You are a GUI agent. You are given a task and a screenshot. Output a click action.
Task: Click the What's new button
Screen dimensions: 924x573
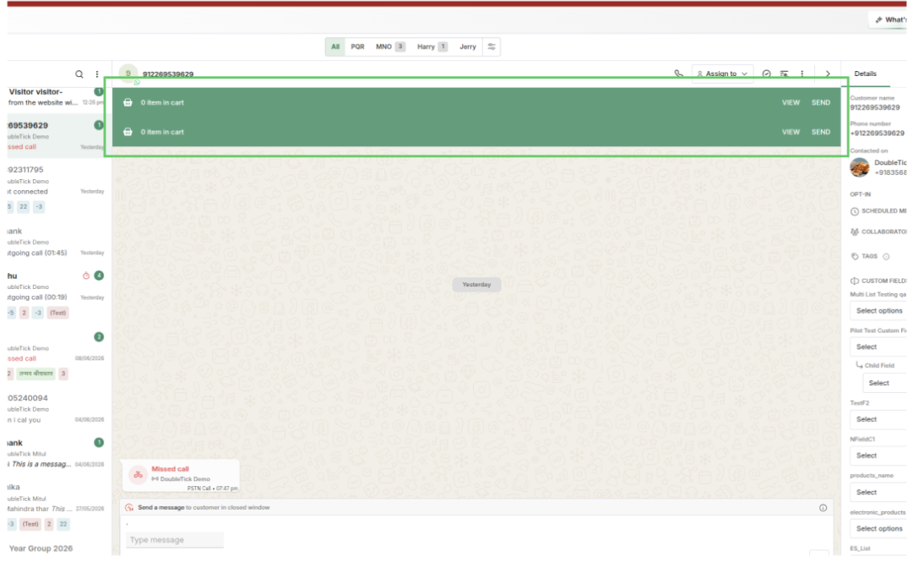point(889,20)
